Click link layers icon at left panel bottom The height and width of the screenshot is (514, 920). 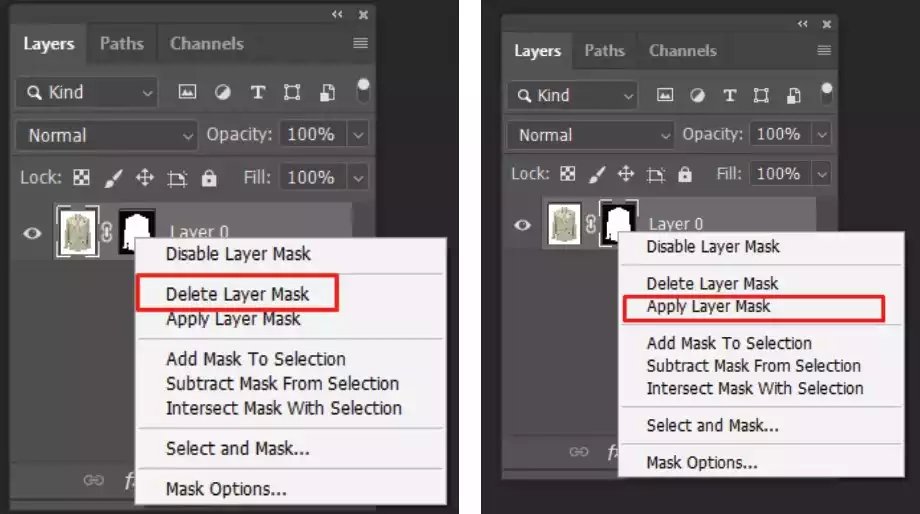point(93,480)
